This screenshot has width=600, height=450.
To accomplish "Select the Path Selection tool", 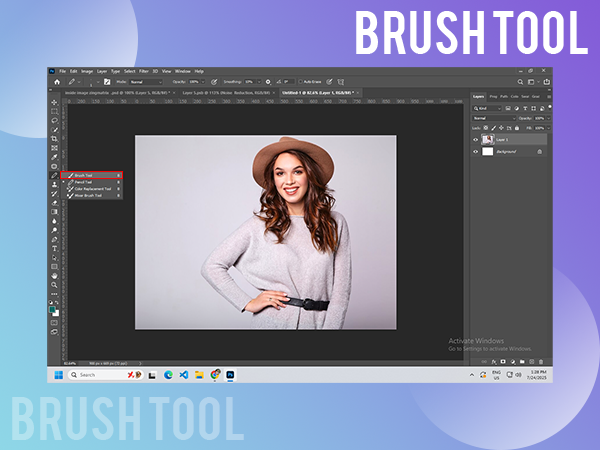I will (54, 258).
